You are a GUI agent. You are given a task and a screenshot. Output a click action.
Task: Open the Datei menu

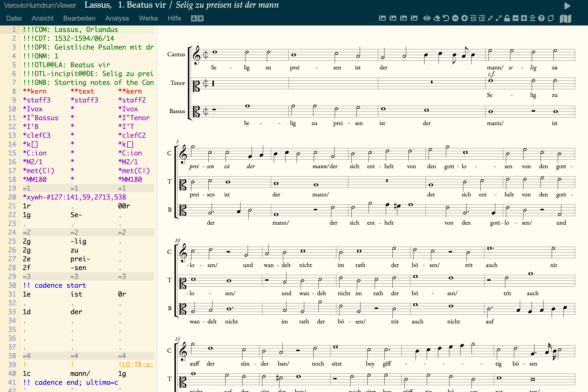(x=14, y=18)
